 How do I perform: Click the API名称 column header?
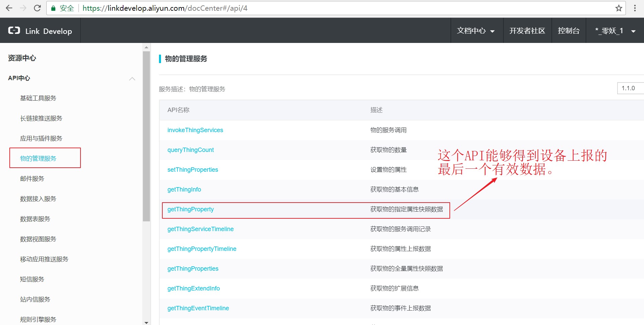(178, 110)
